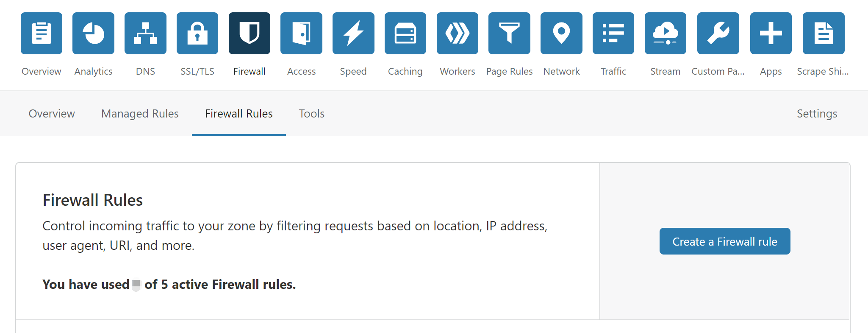Click the 'of 5 active Firewall rules' text
The width and height of the screenshot is (868, 333).
click(x=220, y=285)
